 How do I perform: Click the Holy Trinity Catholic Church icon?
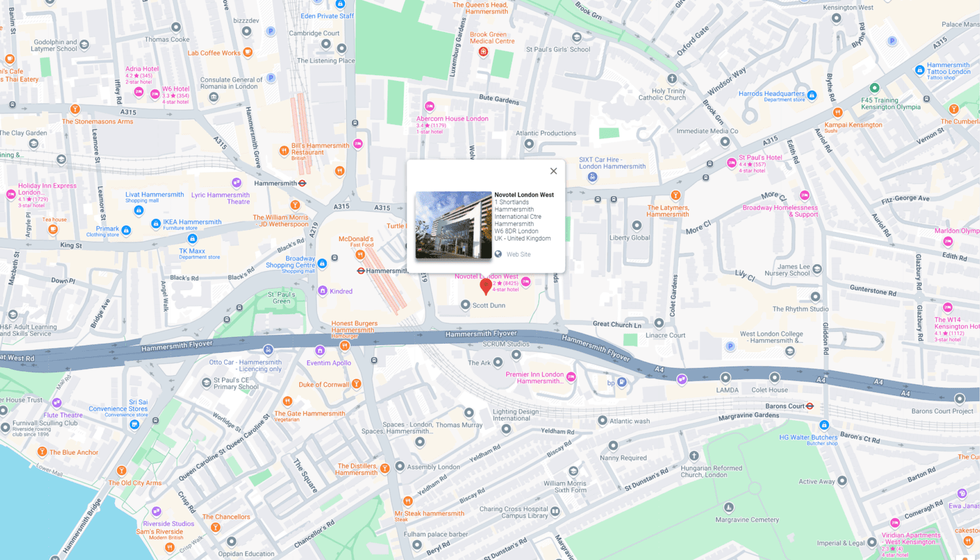coord(672,78)
